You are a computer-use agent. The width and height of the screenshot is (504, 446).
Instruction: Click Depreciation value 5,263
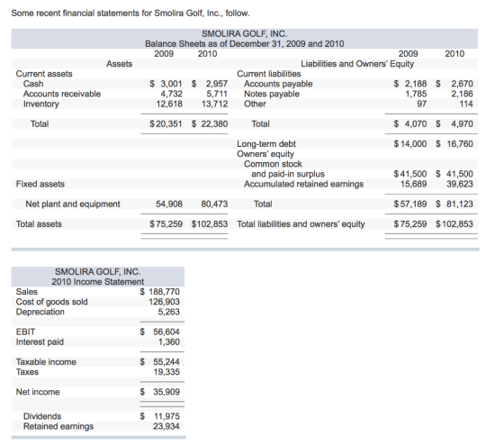(169, 312)
